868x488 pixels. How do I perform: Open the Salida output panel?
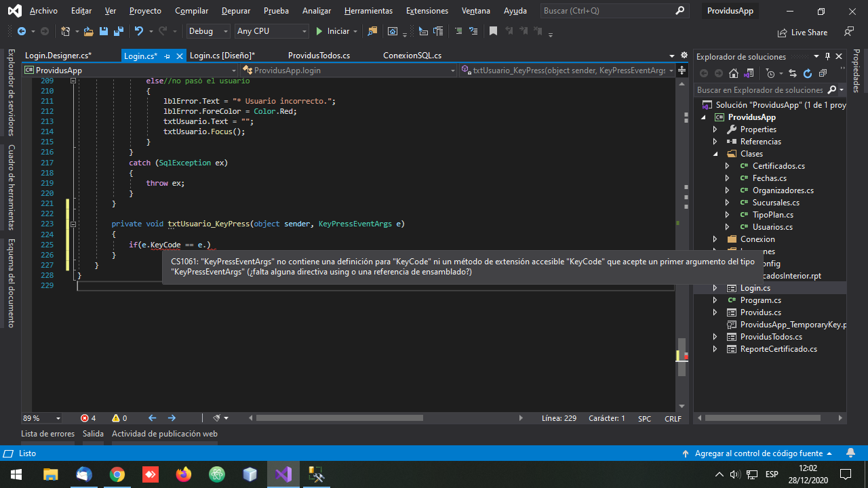coord(93,434)
